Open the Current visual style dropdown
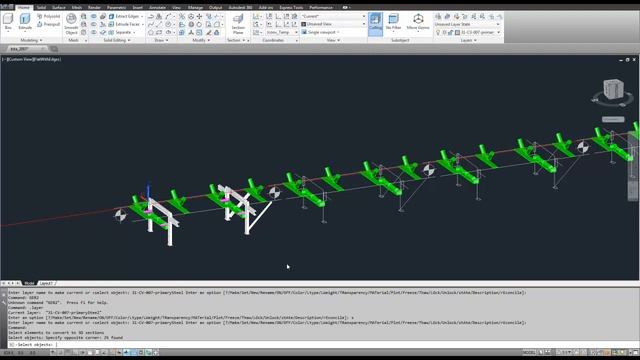The image size is (640, 360). point(333,16)
